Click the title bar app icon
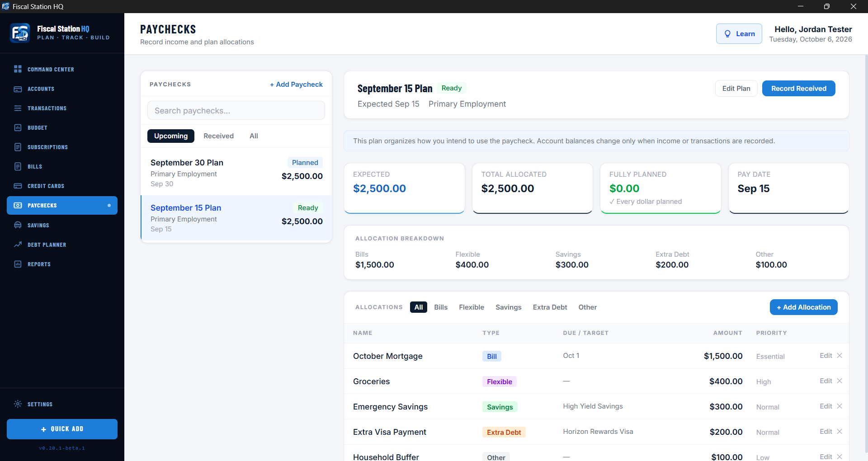The height and width of the screenshot is (461, 868). [5, 6]
